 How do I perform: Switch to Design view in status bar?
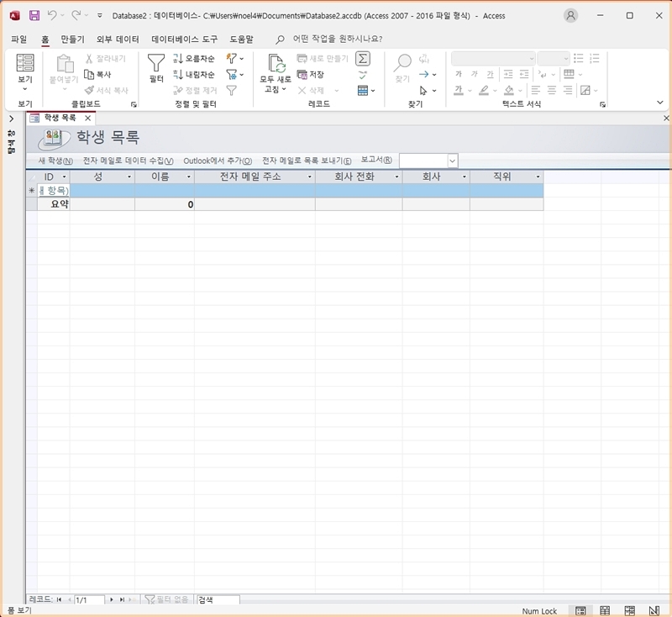pyautogui.click(x=654, y=610)
